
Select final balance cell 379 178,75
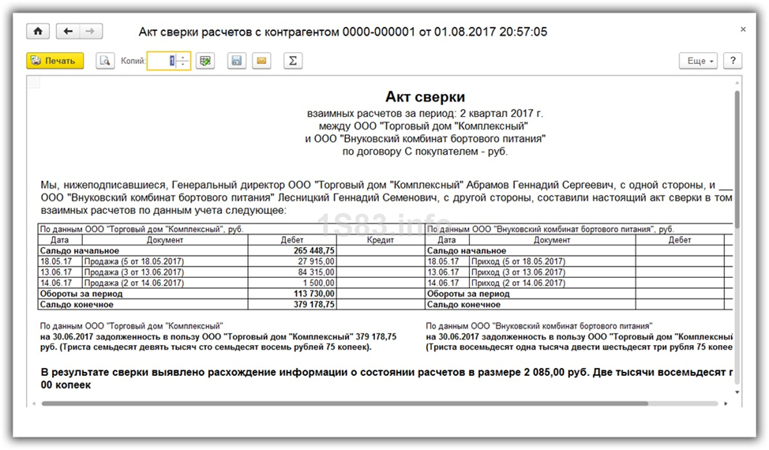[292, 304]
